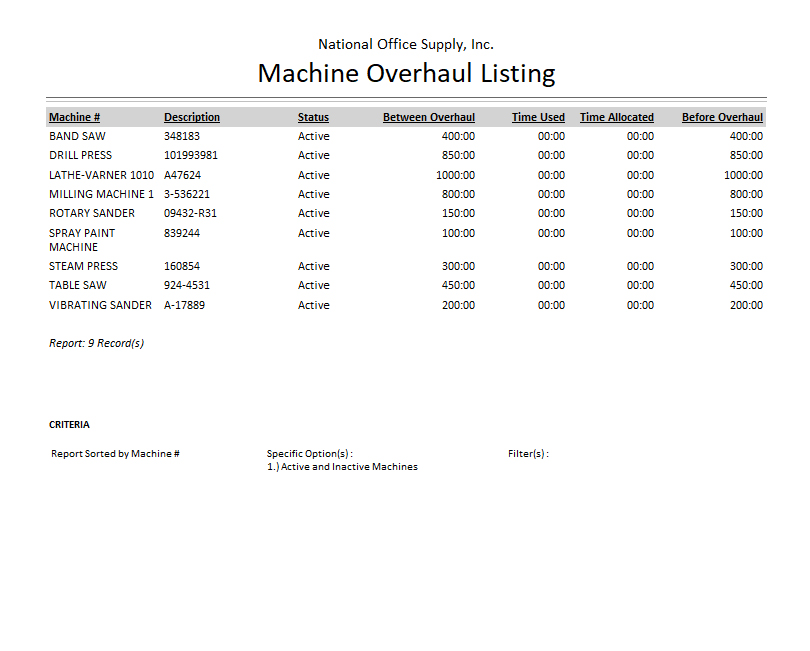
Task: Select the BAND SAW machine entry
Action: [x=77, y=136]
